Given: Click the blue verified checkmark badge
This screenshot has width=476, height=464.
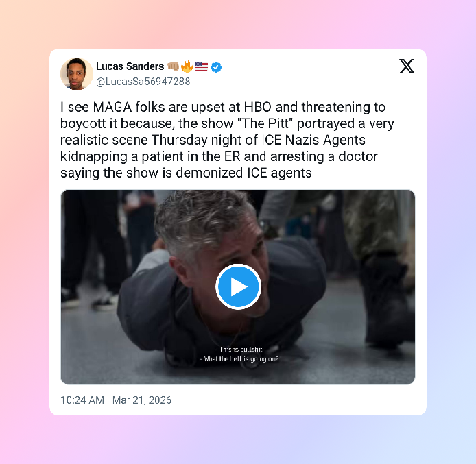Looking at the screenshot, I should point(216,67).
